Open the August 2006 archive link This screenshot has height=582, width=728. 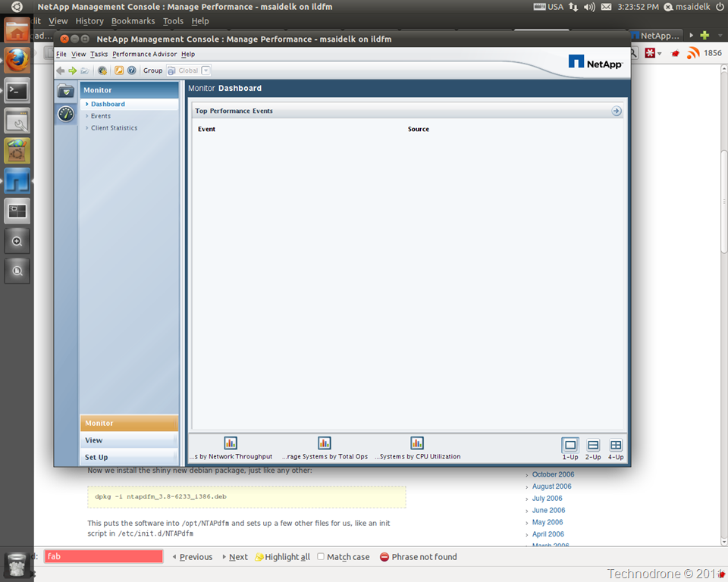pos(551,487)
